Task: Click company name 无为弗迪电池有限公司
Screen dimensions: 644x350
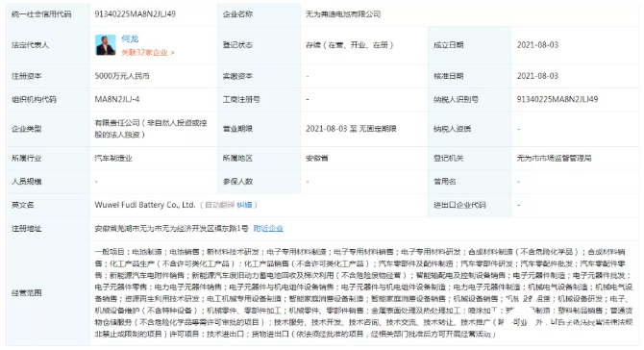Action: (343, 14)
